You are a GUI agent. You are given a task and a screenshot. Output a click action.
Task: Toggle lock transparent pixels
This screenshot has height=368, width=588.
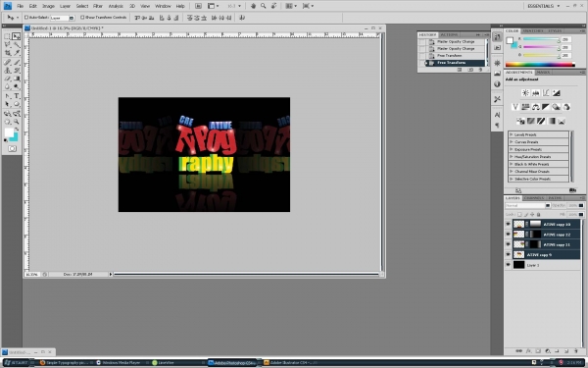519,214
